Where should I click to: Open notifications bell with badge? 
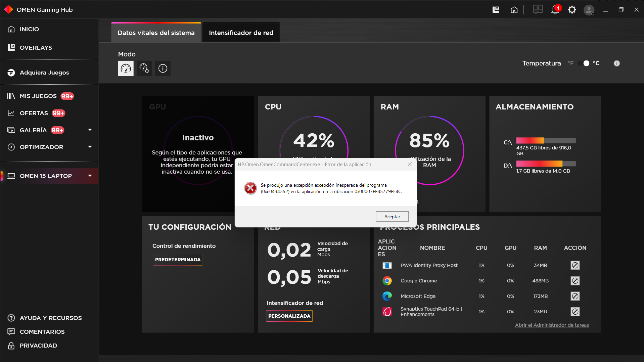(x=556, y=9)
